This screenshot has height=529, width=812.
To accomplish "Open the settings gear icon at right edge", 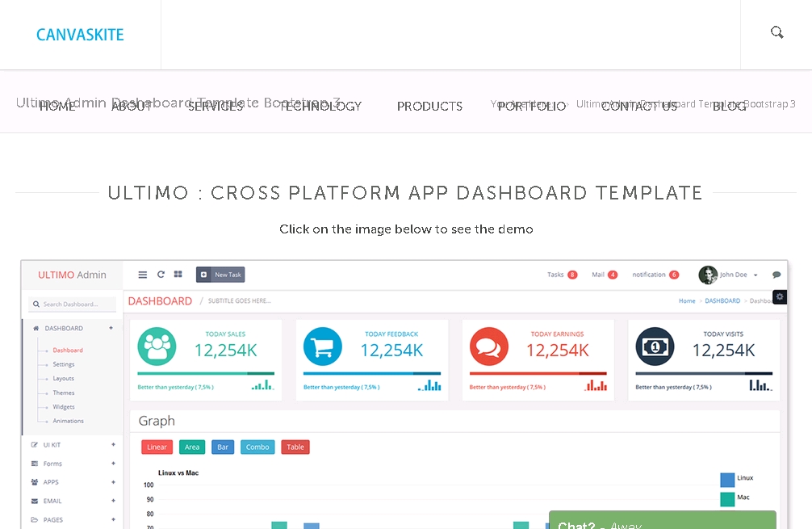I will [779, 296].
